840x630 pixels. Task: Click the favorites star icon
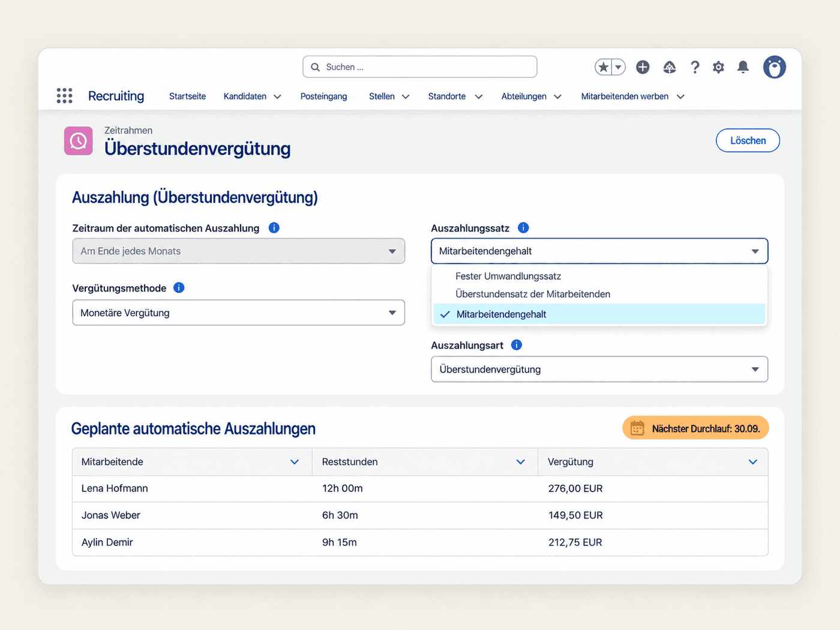(x=604, y=67)
